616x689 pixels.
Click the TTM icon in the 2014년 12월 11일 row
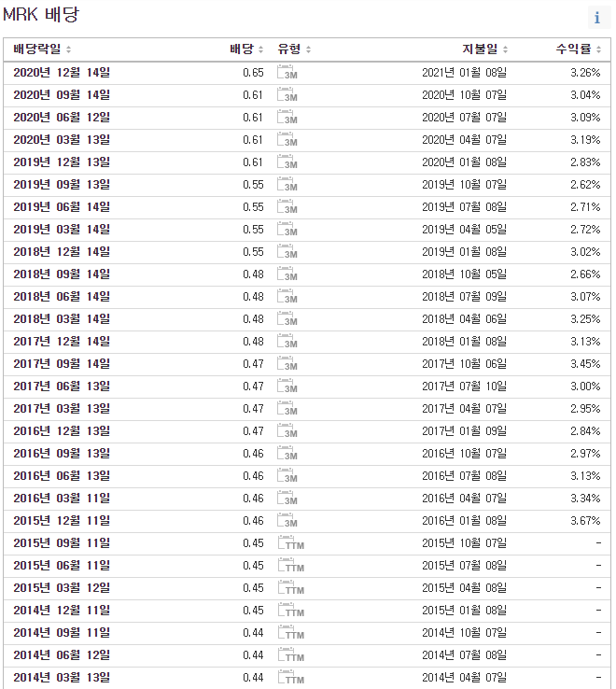(291, 610)
